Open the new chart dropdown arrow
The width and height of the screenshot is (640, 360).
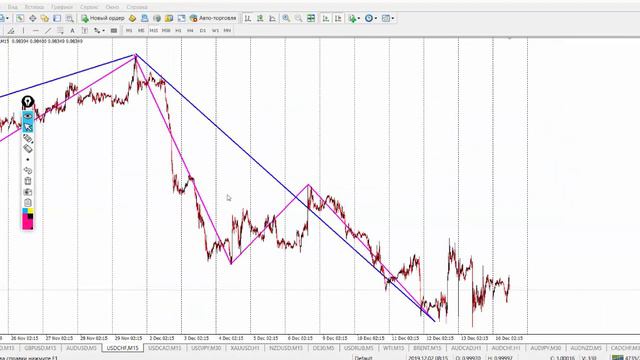click(x=7, y=18)
